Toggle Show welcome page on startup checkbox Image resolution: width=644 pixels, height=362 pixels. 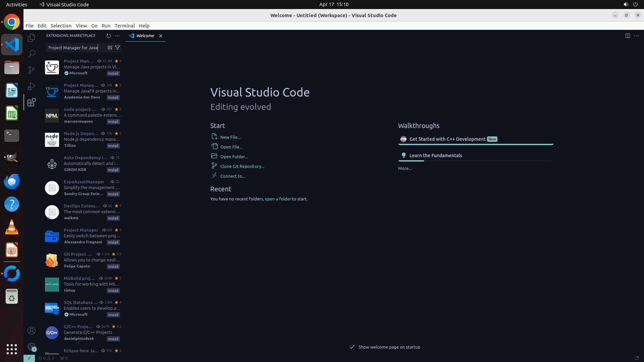coord(352,347)
